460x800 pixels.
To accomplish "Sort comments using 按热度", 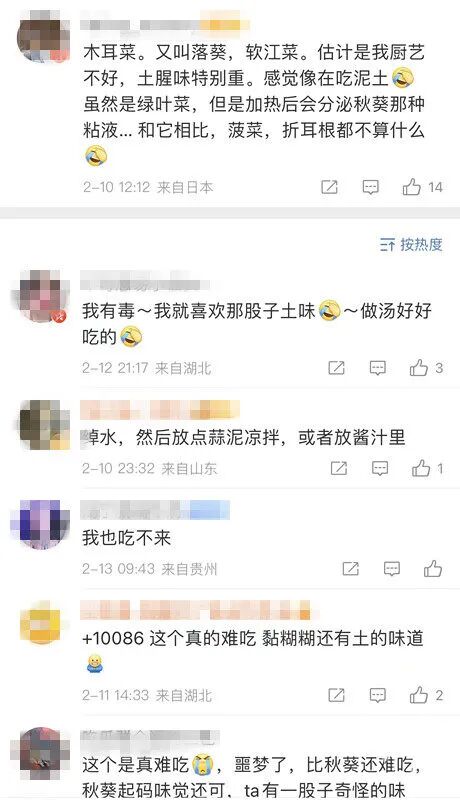I will [x=411, y=245].
